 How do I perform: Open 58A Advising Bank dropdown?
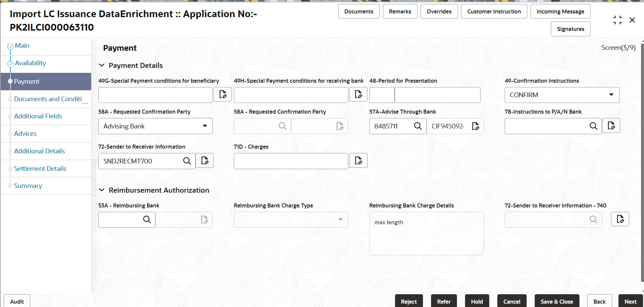(x=155, y=126)
